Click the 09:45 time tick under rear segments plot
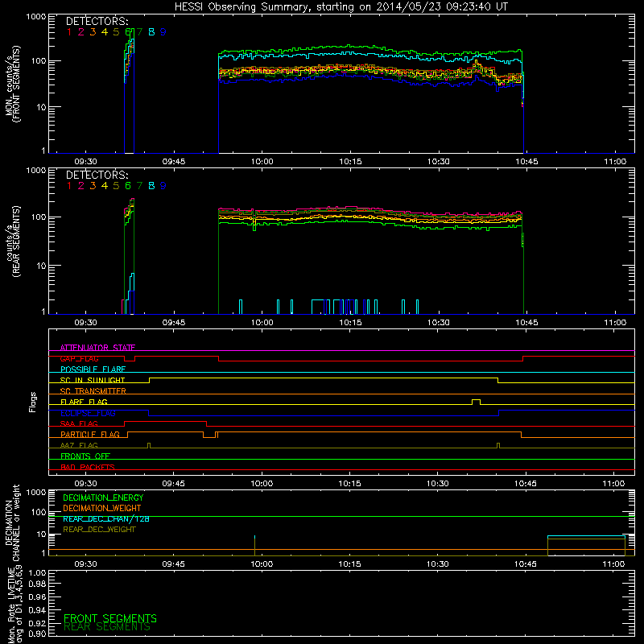Screen dimensions: 644x644 click(x=174, y=323)
